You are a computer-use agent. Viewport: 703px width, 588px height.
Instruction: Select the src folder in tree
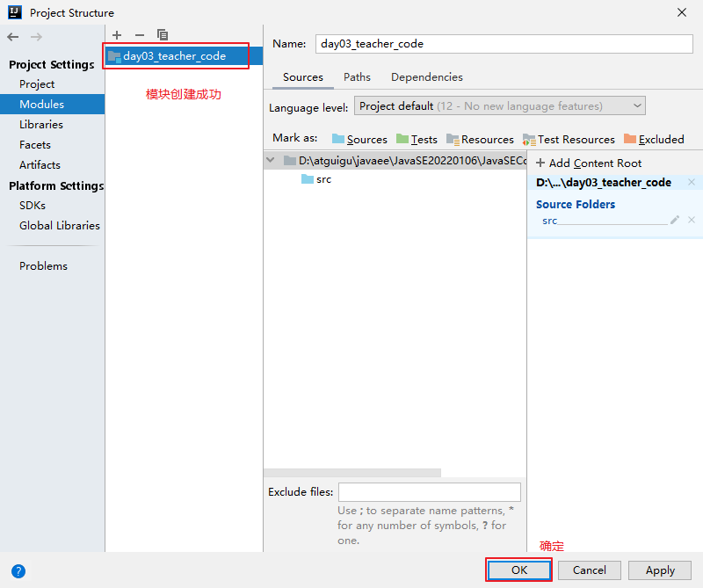coord(323,179)
